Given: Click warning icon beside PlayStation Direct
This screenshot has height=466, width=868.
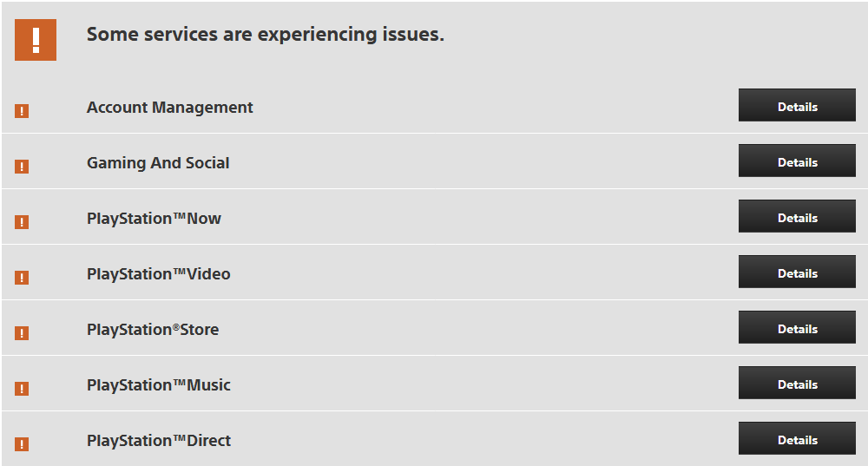Looking at the screenshot, I should click(x=22, y=444).
